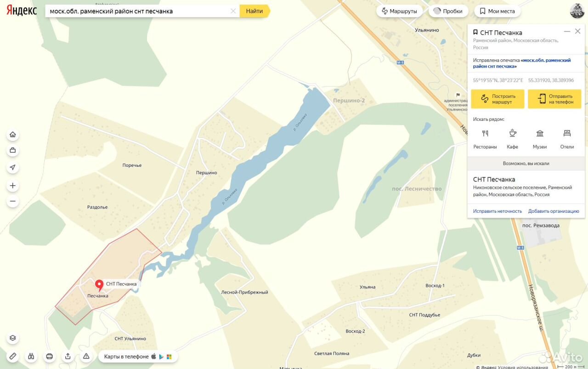Click Исправить неточность link
Image resolution: width=588 pixels, height=369 pixels.
pos(498,211)
